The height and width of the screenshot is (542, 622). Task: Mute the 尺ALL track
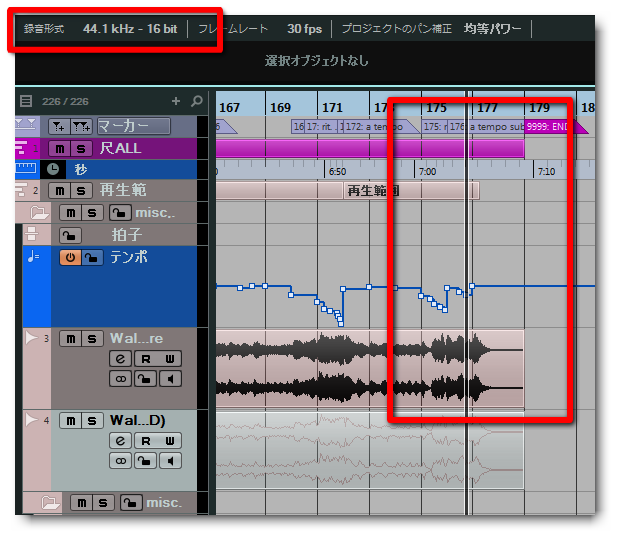tap(60, 148)
